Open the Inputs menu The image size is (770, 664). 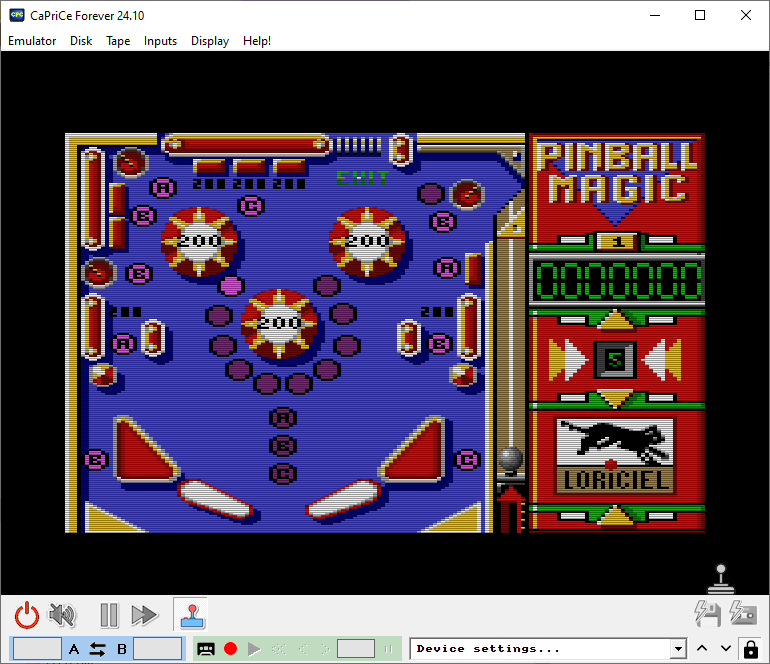click(x=160, y=41)
